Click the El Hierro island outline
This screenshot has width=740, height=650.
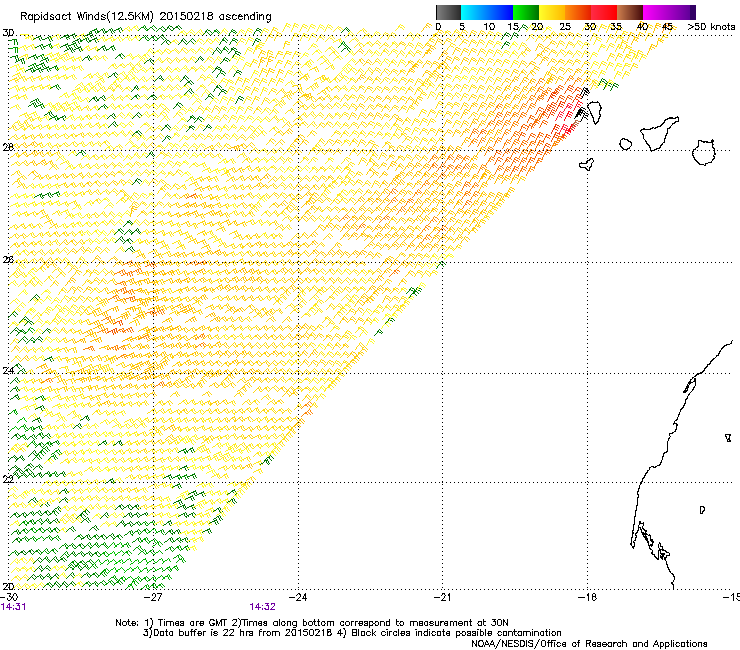tap(587, 164)
